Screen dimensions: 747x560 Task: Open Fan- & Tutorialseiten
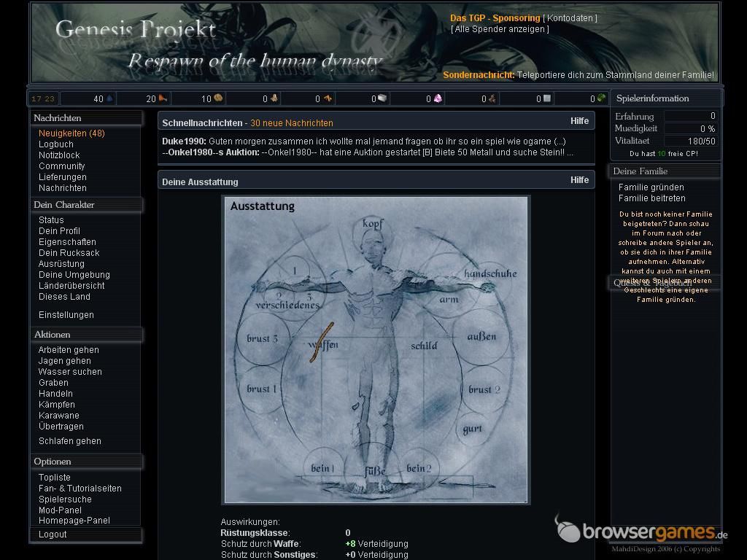coord(80,489)
